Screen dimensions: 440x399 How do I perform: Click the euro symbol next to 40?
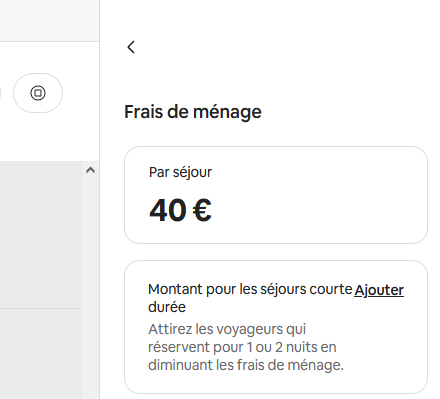pyautogui.click(x=202, y=210)
